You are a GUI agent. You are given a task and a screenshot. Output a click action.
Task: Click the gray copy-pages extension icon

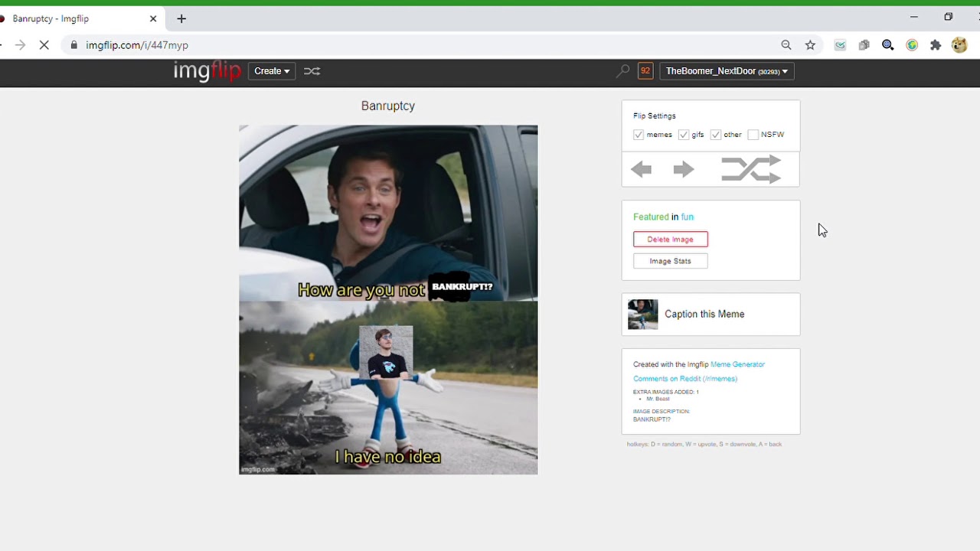pyautogui.click(x=864, y=45)
